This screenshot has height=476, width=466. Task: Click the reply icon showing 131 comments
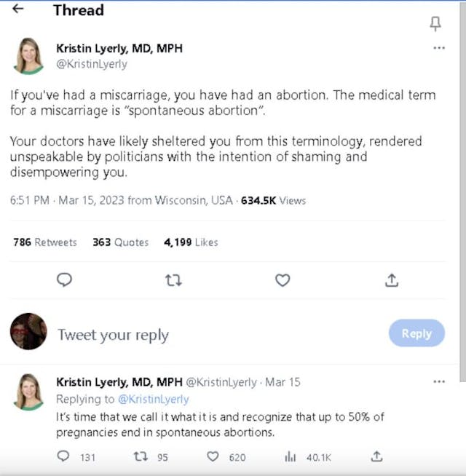64,457
